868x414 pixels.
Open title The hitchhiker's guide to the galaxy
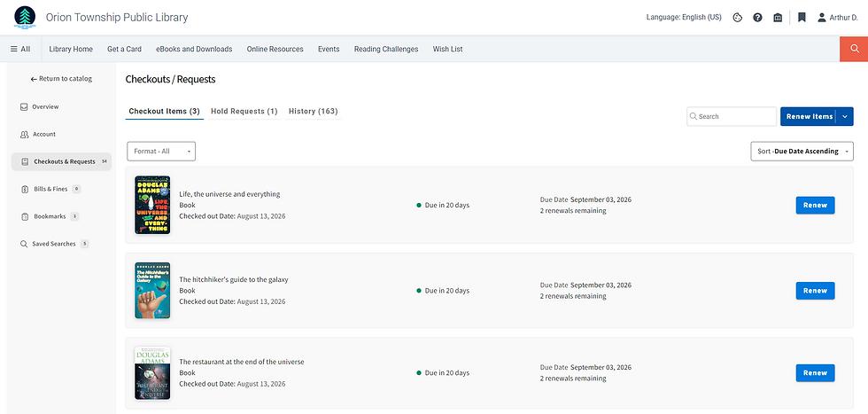234,279
